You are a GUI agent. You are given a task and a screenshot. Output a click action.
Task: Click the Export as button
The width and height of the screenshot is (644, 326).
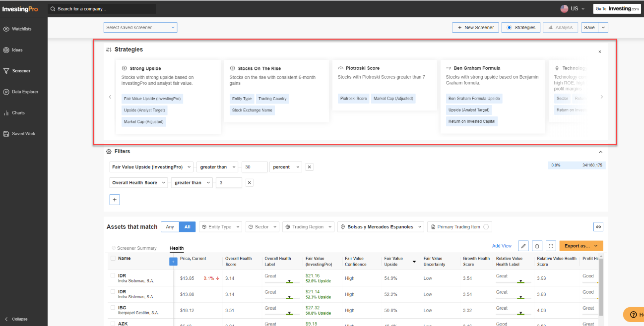pyautogui.click(x=581, y=246)
